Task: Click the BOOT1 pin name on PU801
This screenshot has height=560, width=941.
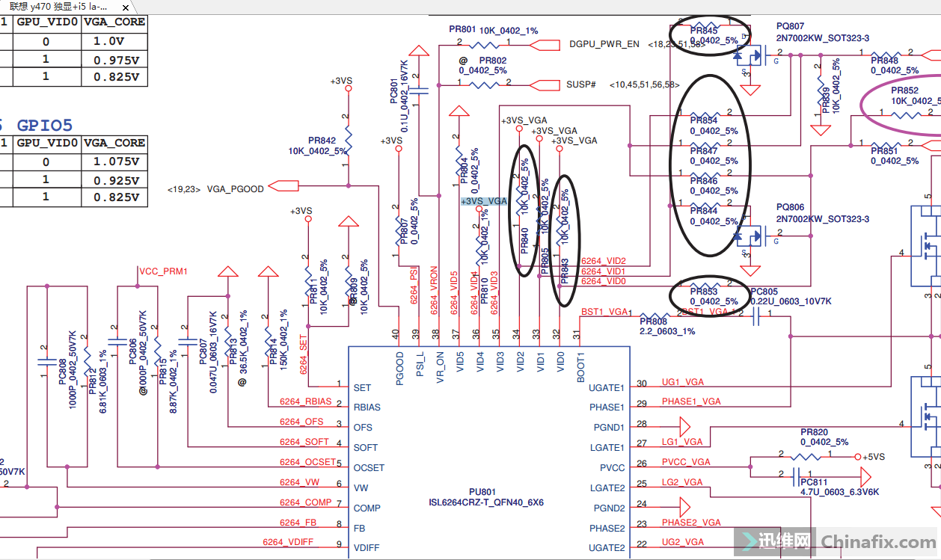Action: point(580,369)
